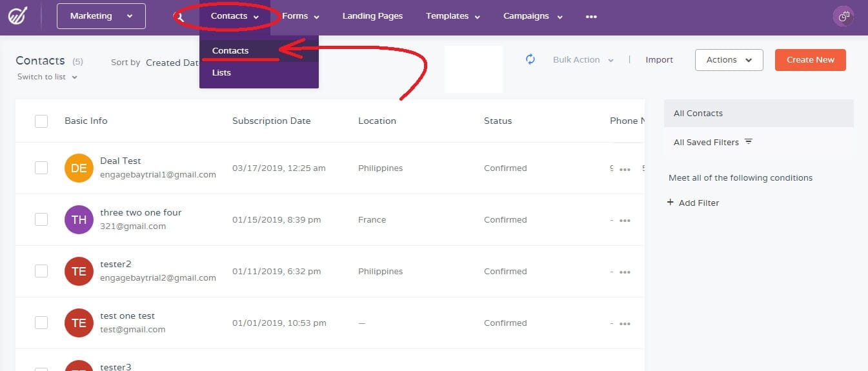Open the test one test contact
Image resolution: width=868 pixels, height=371 pixels.
click(x=128, y=316)
